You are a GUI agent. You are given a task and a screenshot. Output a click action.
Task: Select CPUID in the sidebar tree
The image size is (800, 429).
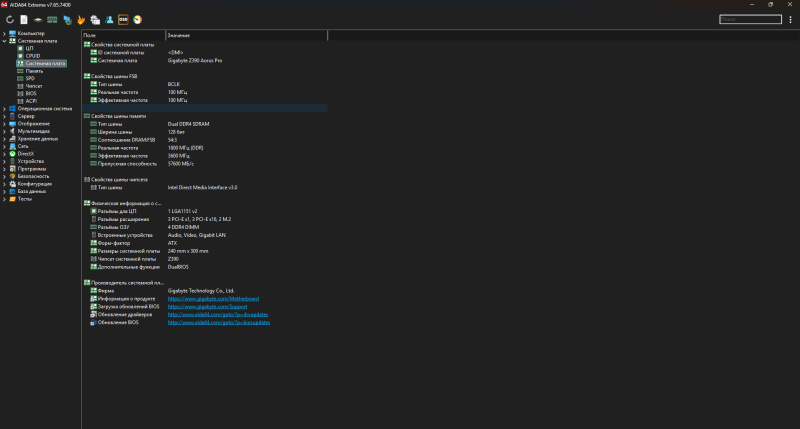(x=33, y=55)
